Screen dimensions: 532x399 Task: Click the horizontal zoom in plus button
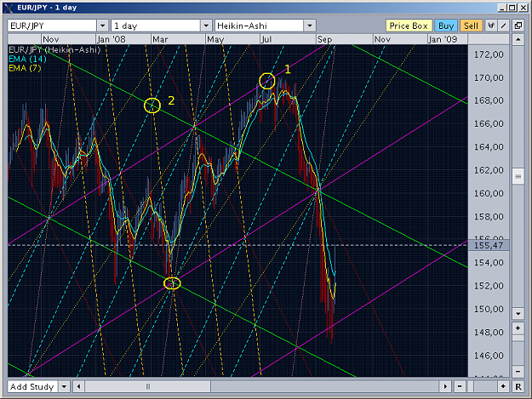pyautogui.click(x=503, y=386)
